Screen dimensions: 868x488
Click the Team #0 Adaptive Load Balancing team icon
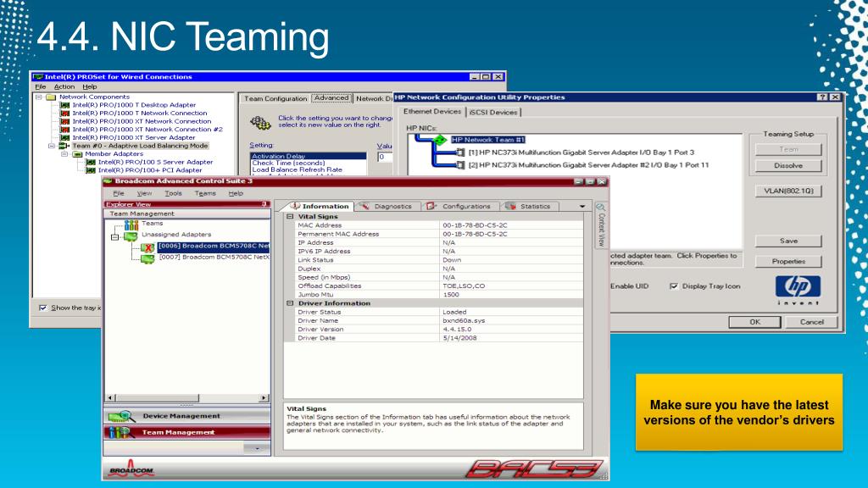point(64,146)
